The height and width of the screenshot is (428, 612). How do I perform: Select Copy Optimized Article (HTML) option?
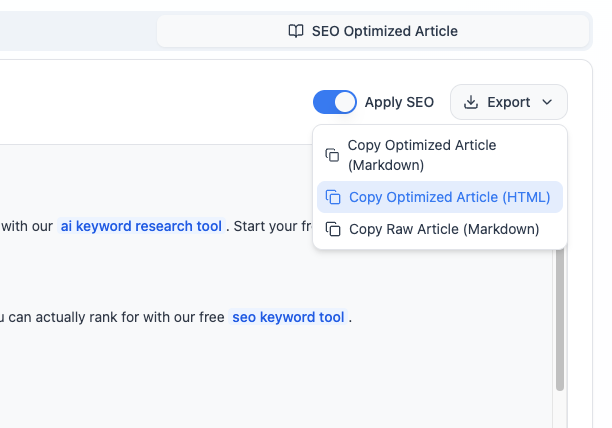tap(449, 197)
